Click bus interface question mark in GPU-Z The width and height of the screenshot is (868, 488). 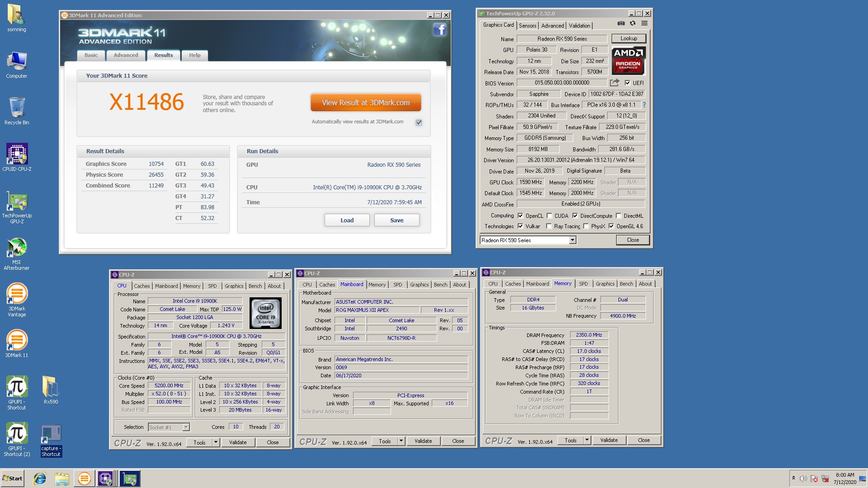coord(644,105)
